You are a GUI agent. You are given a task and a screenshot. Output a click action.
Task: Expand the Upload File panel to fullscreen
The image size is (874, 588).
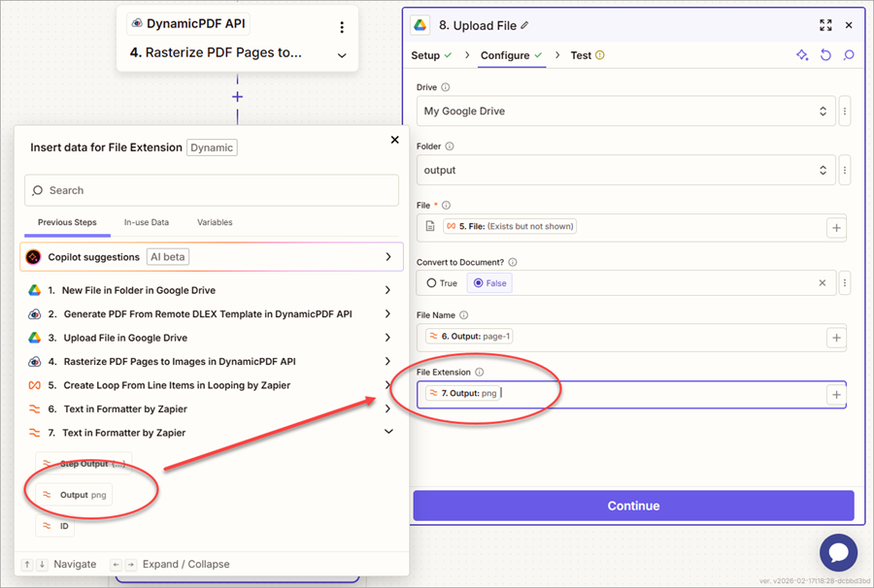click(x=825, y=25)
